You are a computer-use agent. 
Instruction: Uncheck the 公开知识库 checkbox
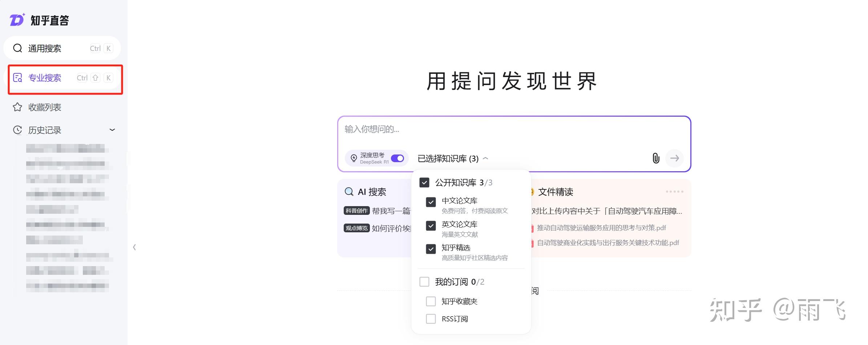click(x=424, y=182)
